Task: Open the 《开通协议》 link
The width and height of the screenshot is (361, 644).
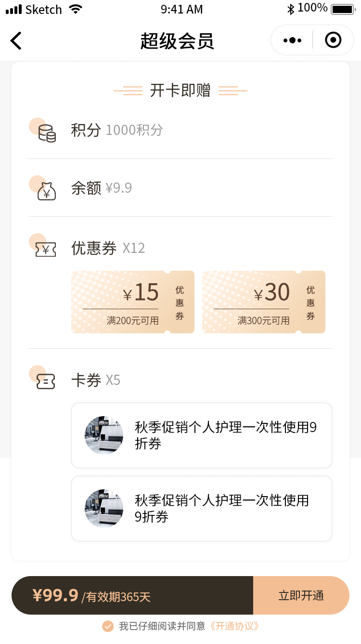Action: pyautogui.click(x=235, y=626)
